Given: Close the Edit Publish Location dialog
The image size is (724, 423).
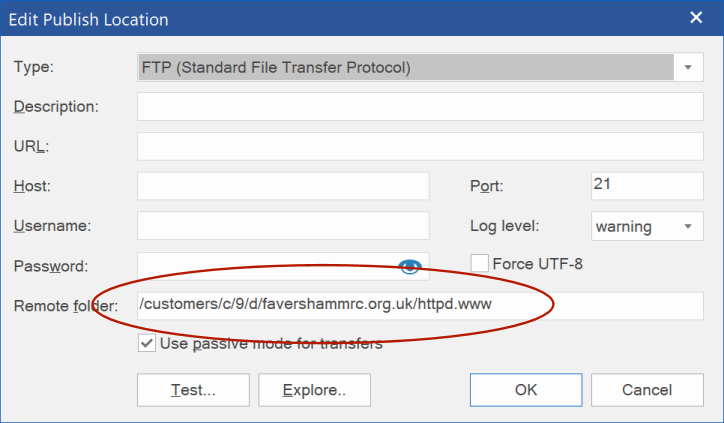Looking at the screenshot, I should click(696, 18).
